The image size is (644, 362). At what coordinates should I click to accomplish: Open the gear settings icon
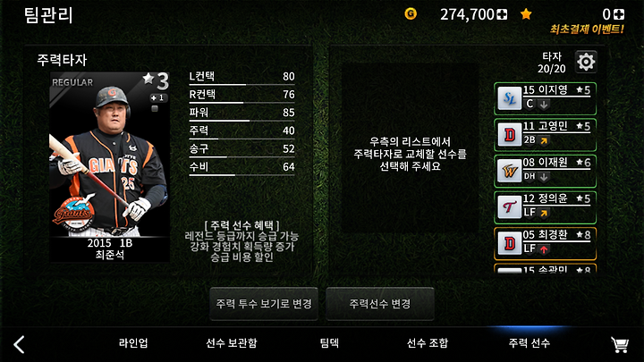click(x=586, y=62)
